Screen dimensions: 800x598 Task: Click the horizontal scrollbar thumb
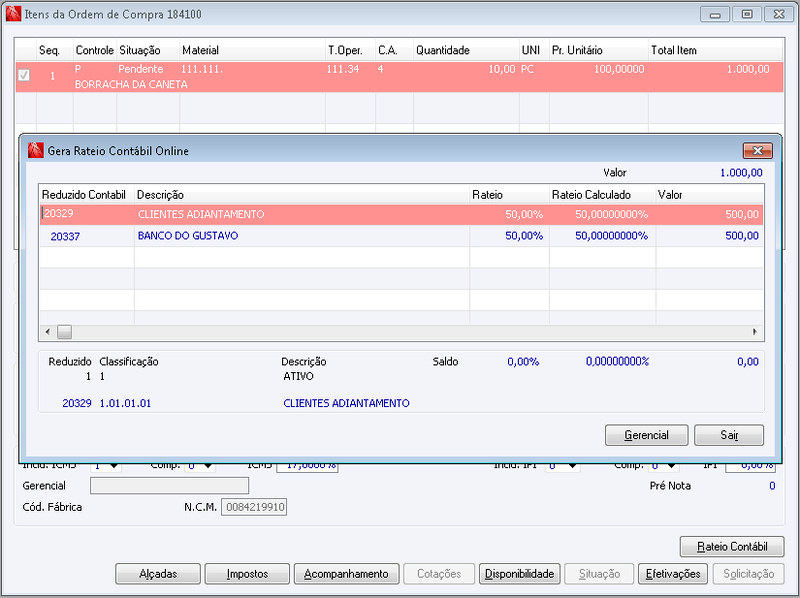click(64, 332)
